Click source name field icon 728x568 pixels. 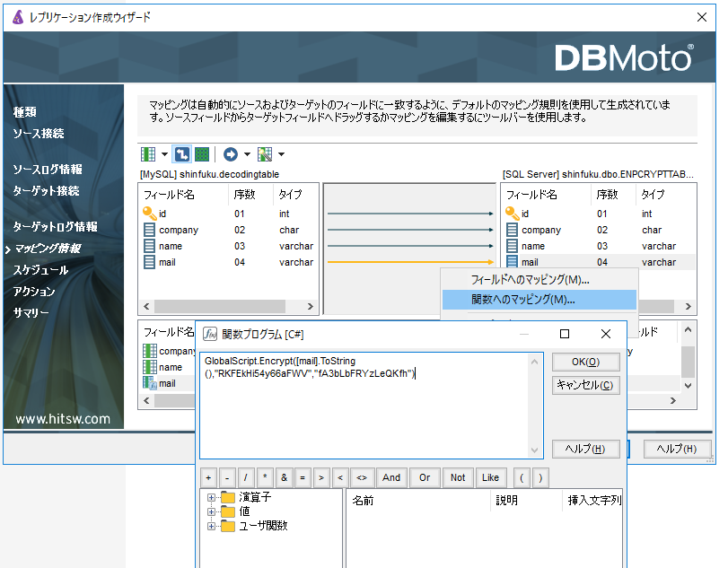pos(150,246)
